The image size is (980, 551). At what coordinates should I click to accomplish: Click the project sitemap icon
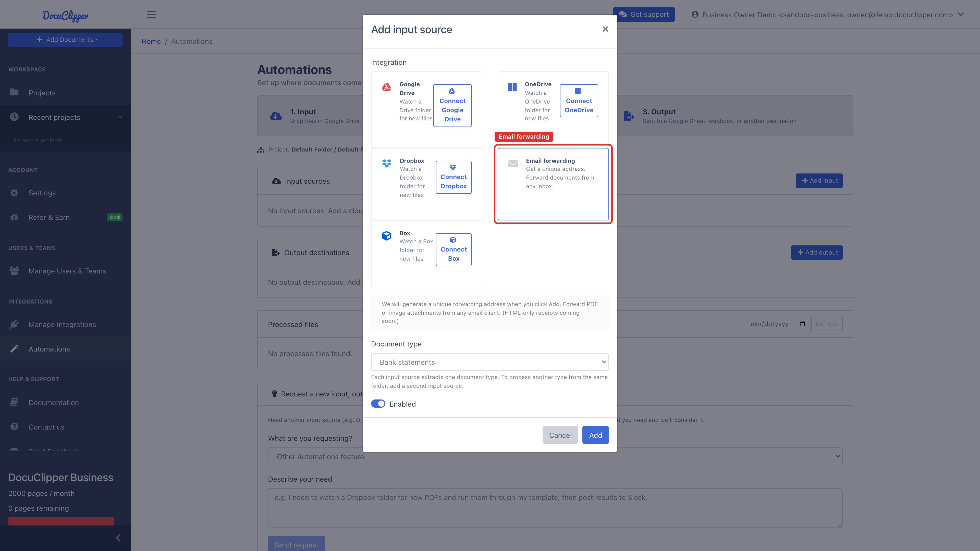coord(261,150)
